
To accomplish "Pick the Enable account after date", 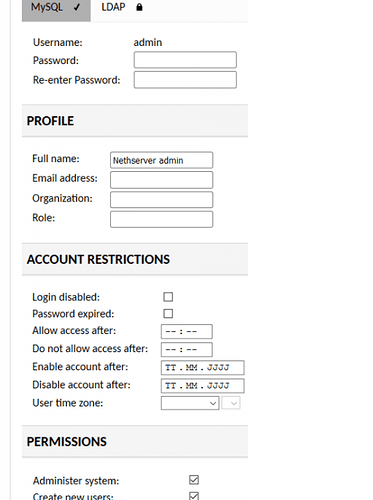I will [203, 368].
